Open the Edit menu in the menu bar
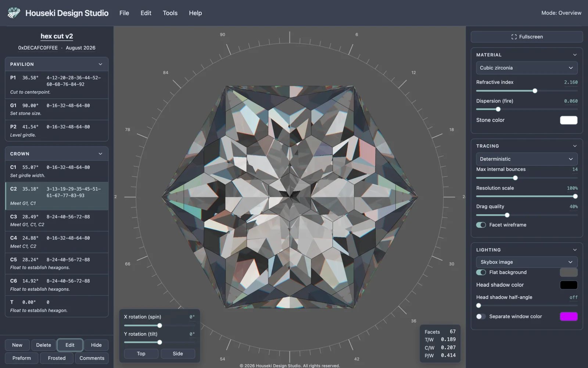588x368 pixels. tap(146, 13)
